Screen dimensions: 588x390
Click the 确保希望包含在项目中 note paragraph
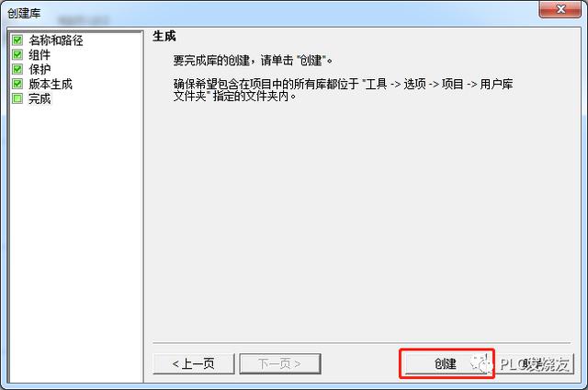pyautogui.click(x=343, y=90)
